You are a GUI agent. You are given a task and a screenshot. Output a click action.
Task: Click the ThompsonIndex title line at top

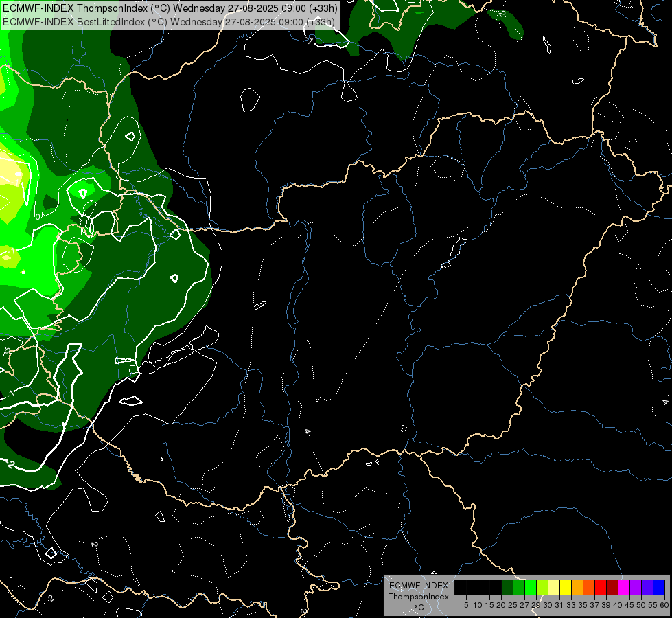coord(170,8)
